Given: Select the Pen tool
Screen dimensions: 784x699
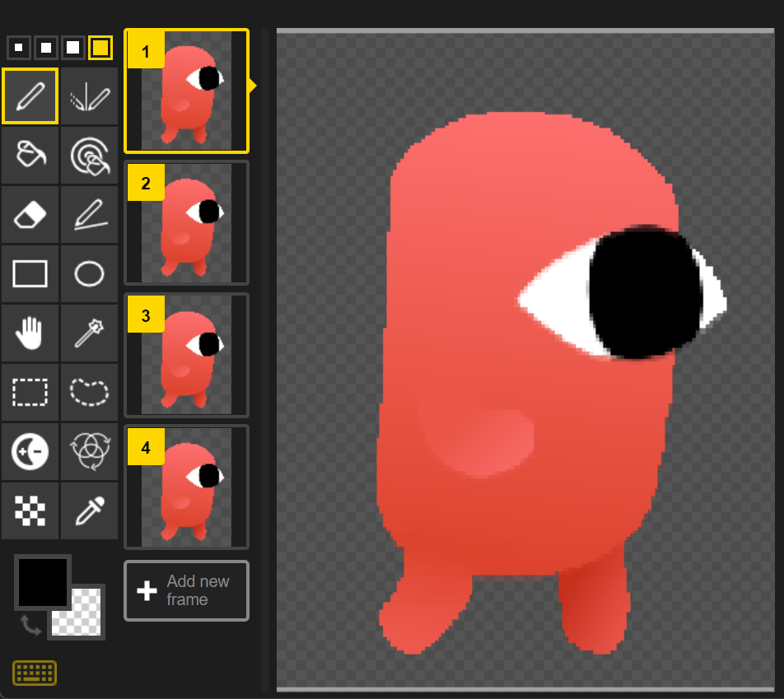Looking at the screenshot, I should tap(30, 96).
